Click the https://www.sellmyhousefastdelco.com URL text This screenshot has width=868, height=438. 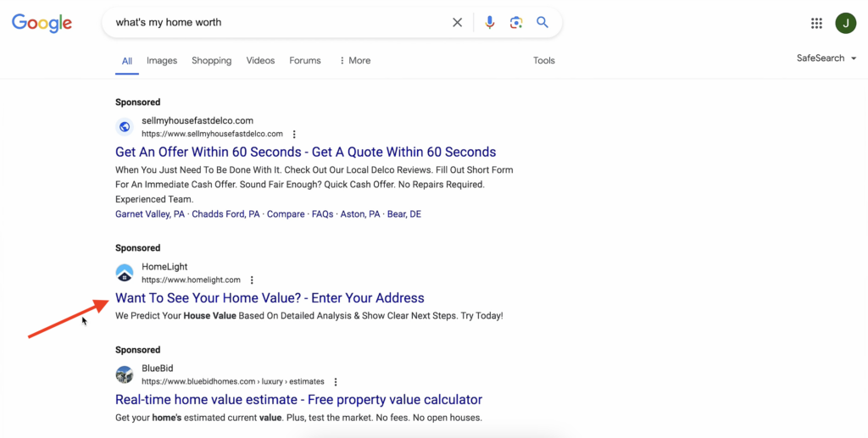click(x=212, y=134)
